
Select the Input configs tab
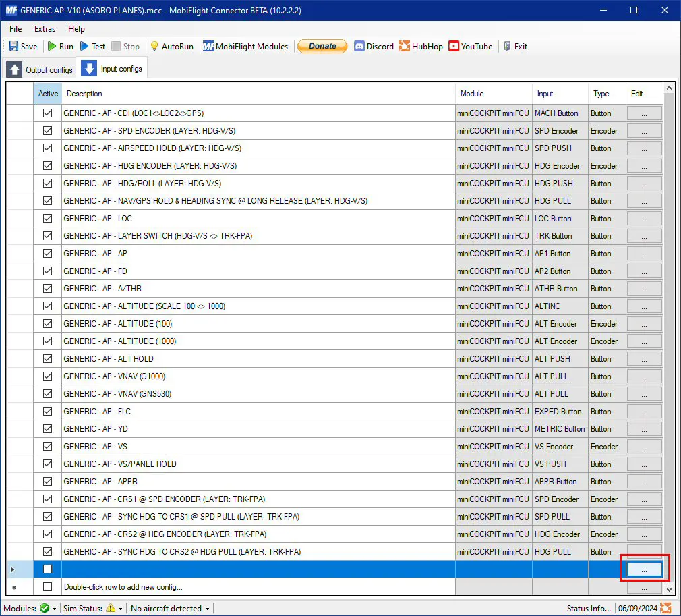click(112, 69)
